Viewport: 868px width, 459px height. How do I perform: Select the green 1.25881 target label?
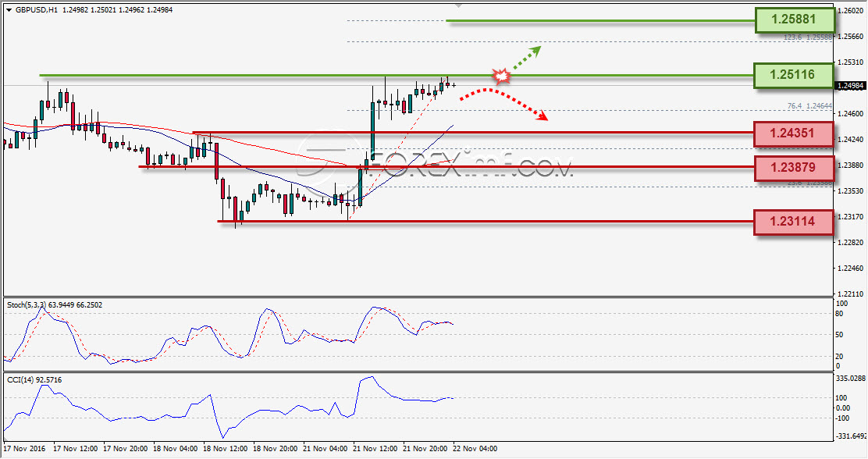click(x=794, y=20)
